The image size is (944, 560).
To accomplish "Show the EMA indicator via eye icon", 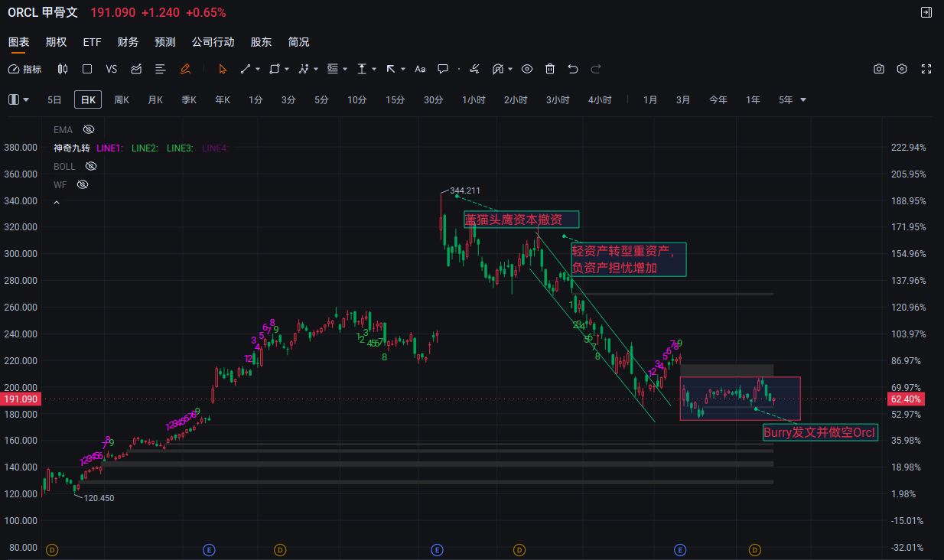I will click(89, 129).
